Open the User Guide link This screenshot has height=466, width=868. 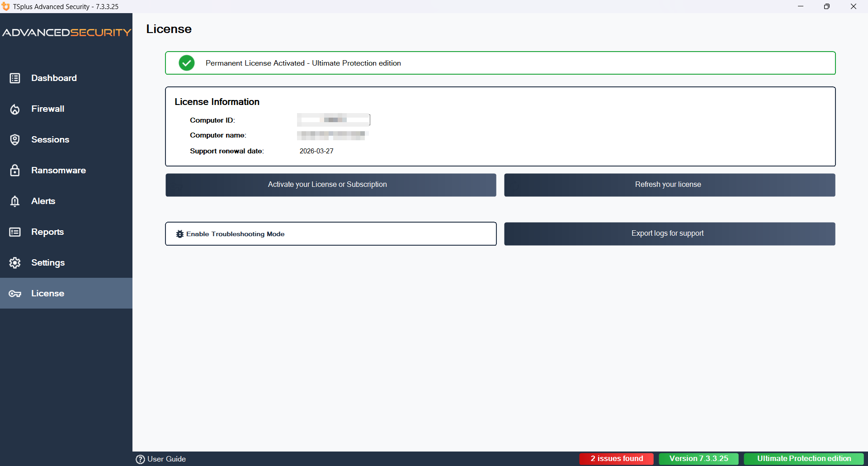pyautogui.click(x=166, y=459)
